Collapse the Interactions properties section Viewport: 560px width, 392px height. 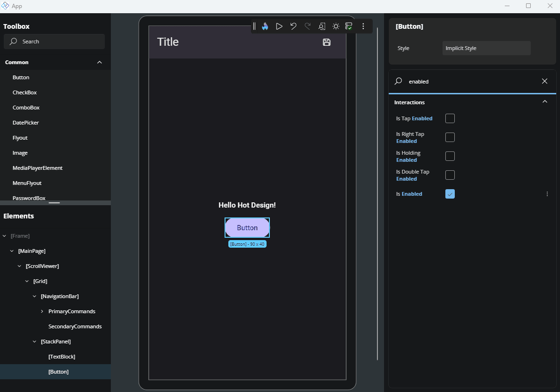tap(544, 102)
